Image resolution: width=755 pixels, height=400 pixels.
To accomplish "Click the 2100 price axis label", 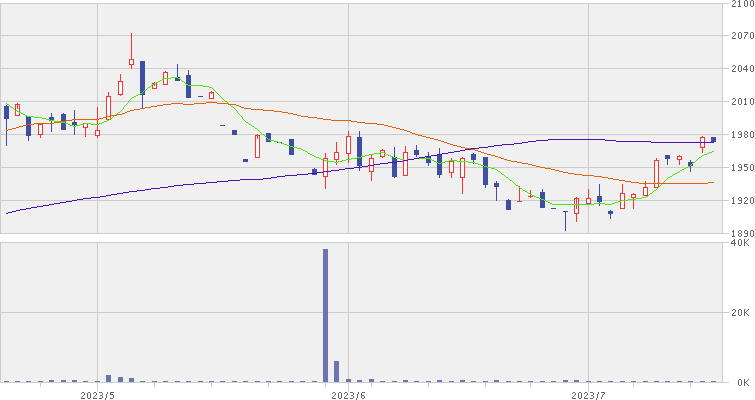I will pos(741,5).
